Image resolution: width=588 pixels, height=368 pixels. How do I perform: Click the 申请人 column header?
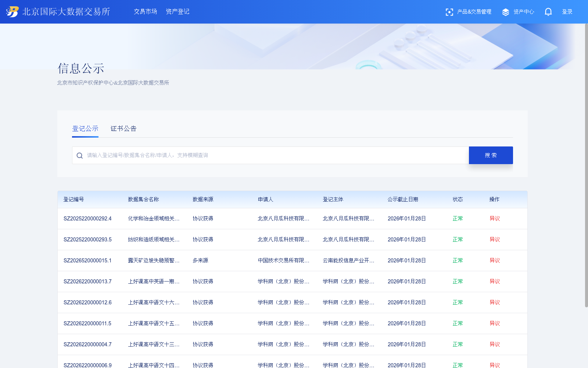point(265,199)
